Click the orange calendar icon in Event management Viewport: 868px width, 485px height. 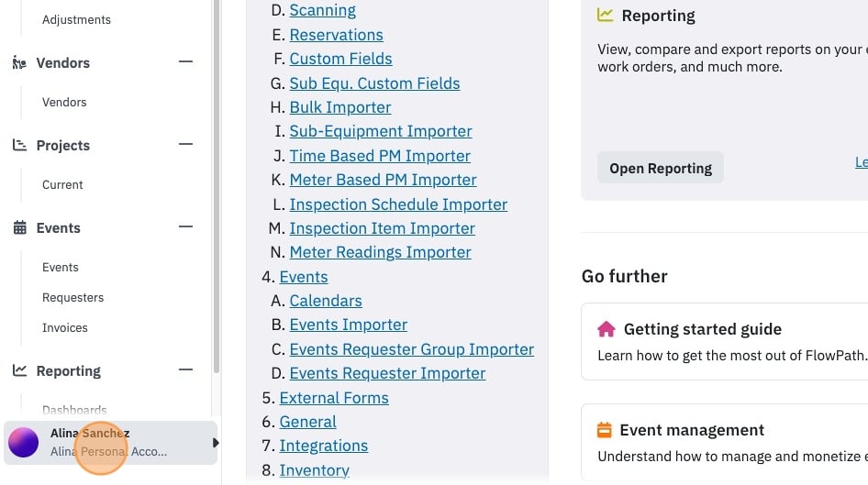(x=605, y=430)
